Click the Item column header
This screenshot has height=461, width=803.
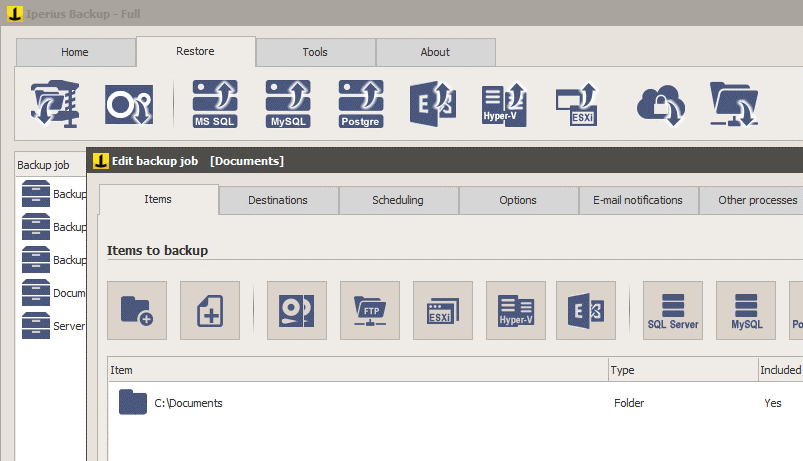point(358,370)
